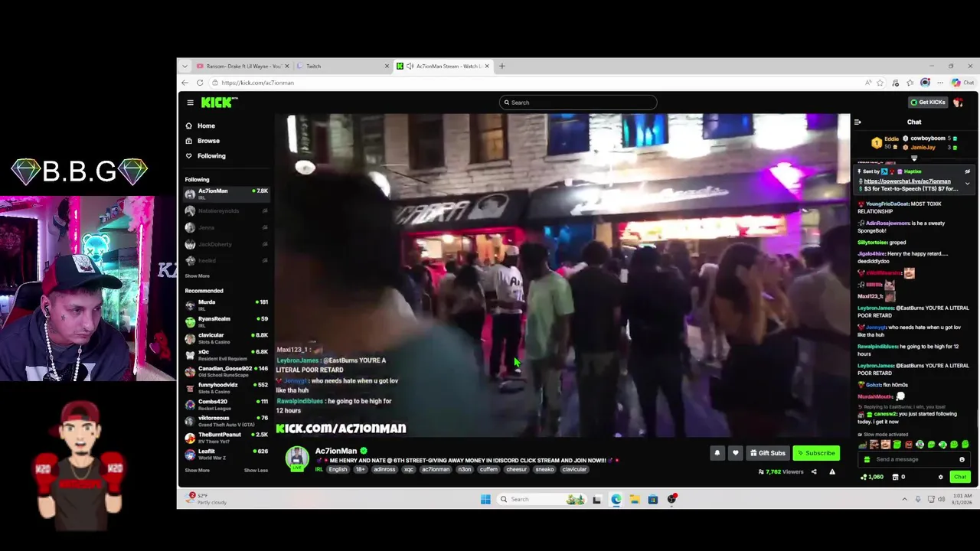Screen dimensions: 980x551
Task: Collapse the chat panel with arrow icon
Action: click(857, 122)
